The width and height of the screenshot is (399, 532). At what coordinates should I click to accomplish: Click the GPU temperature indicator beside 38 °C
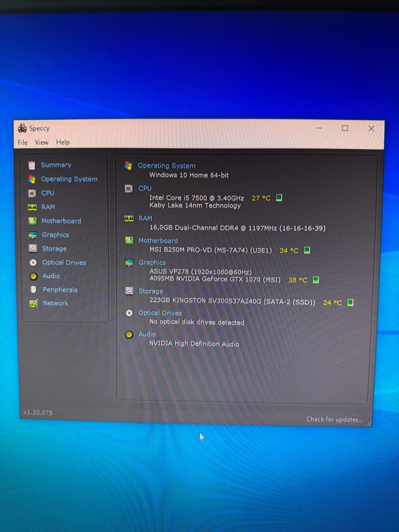coord(315,280)
